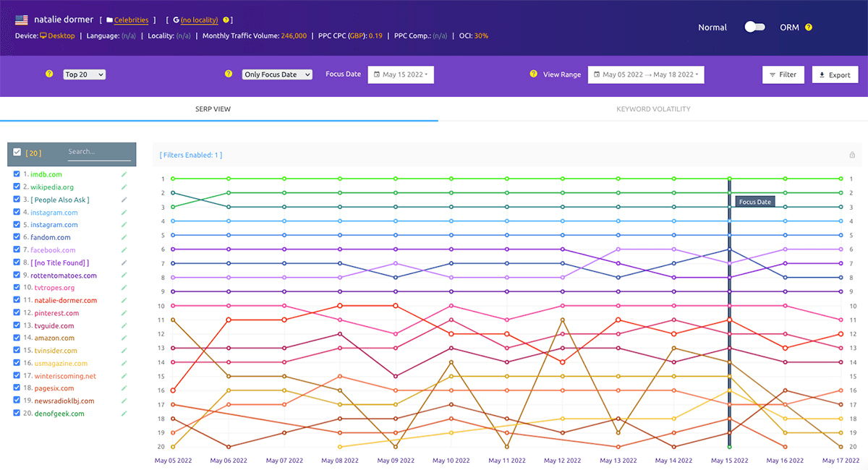Screen dimensions: 868x470
Task: Expand the Only Focus Date dropdown
Action: click(277, 74)
